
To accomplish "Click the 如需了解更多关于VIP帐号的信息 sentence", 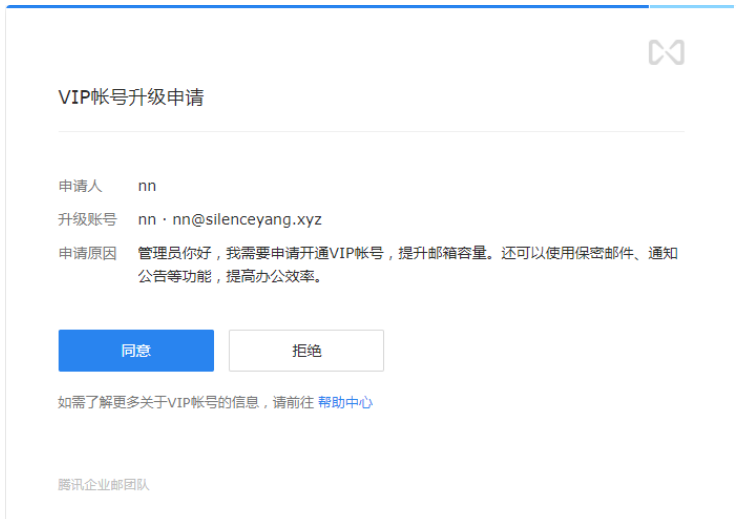I will pyautogui.click(x=160, y=403).
